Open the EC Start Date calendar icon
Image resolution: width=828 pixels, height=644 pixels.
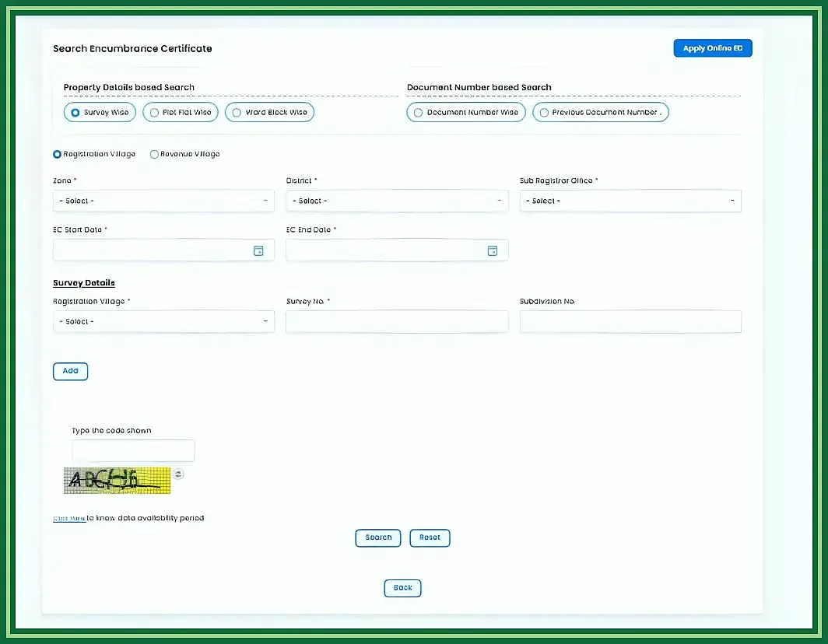tap(258, 250)
